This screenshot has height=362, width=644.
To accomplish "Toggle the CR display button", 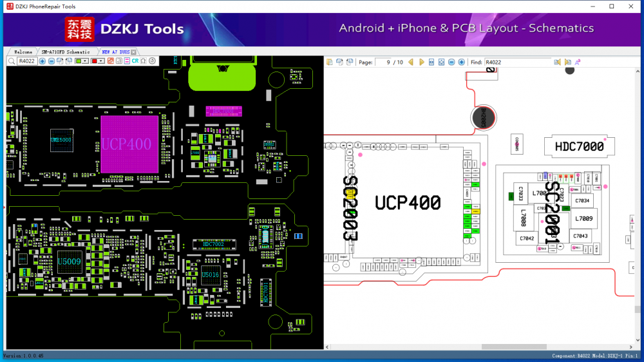I will pos(135,61).
